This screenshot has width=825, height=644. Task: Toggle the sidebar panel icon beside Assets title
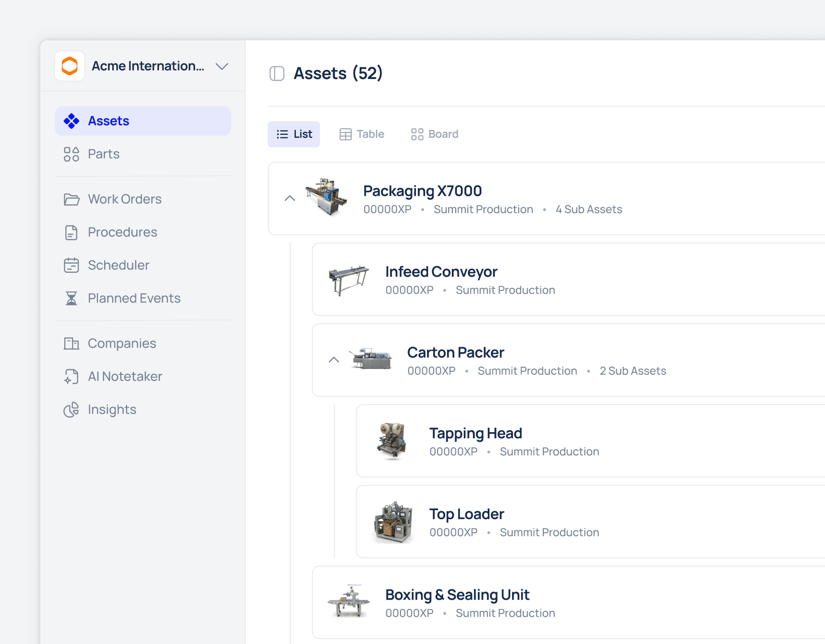[277, 73]
